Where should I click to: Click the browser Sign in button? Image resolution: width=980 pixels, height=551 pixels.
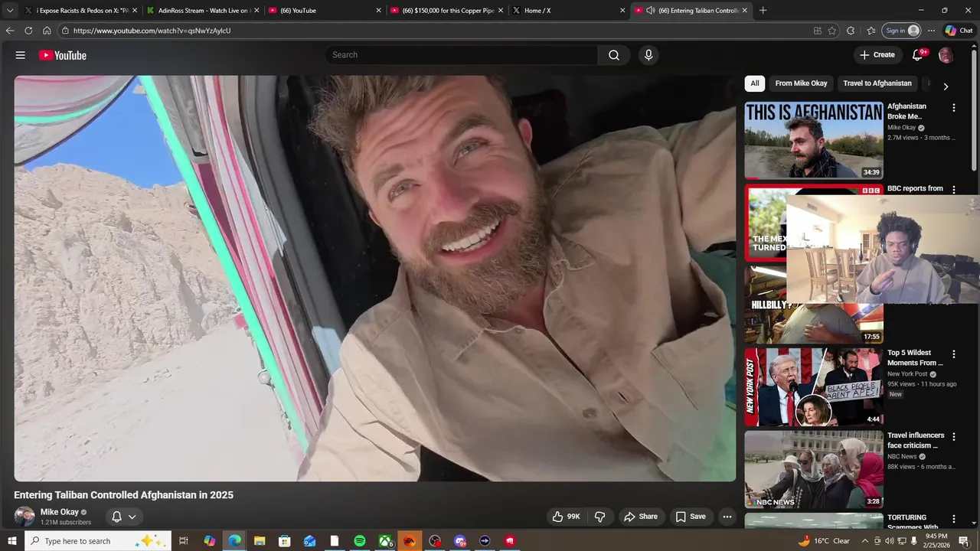pos(901,31)
